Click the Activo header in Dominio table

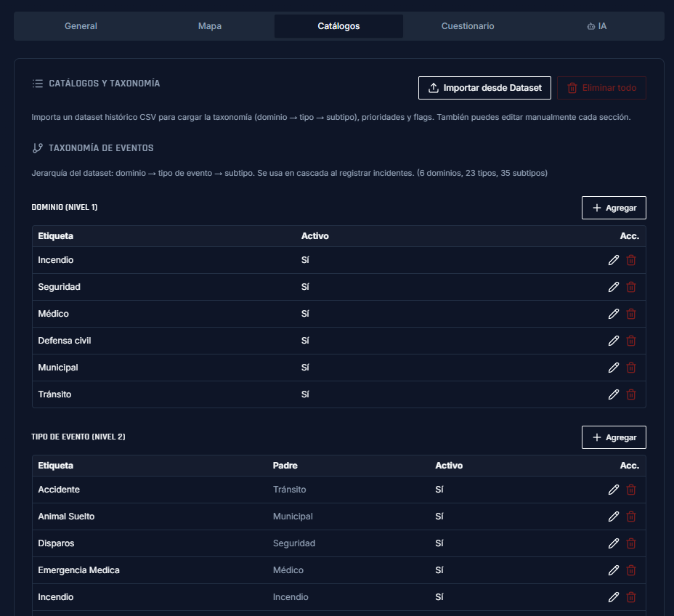click(314, 236)
